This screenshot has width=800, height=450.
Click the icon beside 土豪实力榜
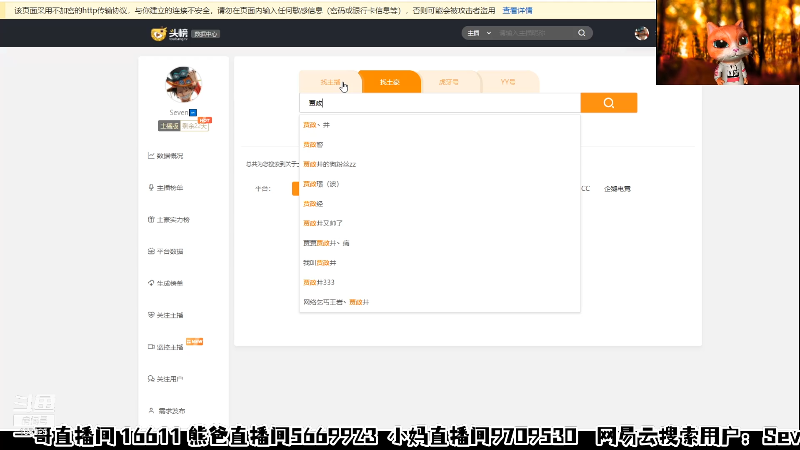pyautogui.click(x=151, y=219)
